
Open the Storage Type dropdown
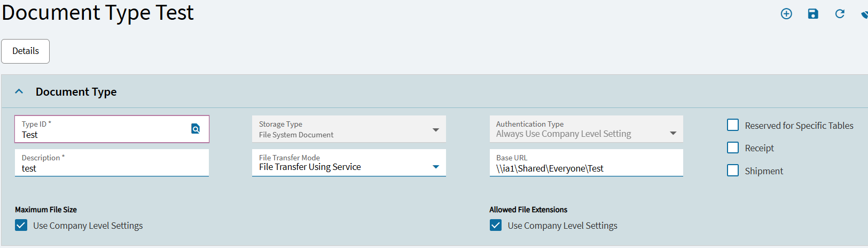pyautogui.click(x=436, y=130)
